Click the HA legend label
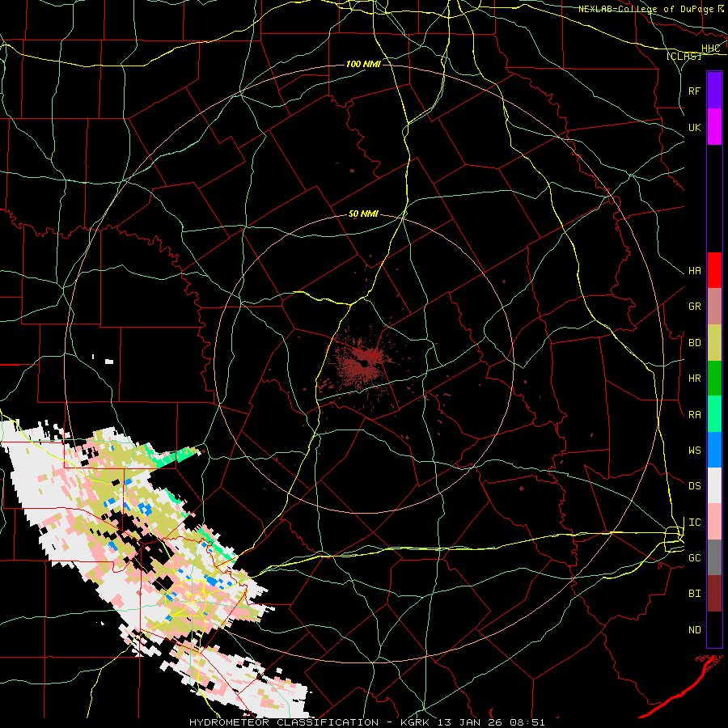The image size is (728, 728). tap(694, 271)
